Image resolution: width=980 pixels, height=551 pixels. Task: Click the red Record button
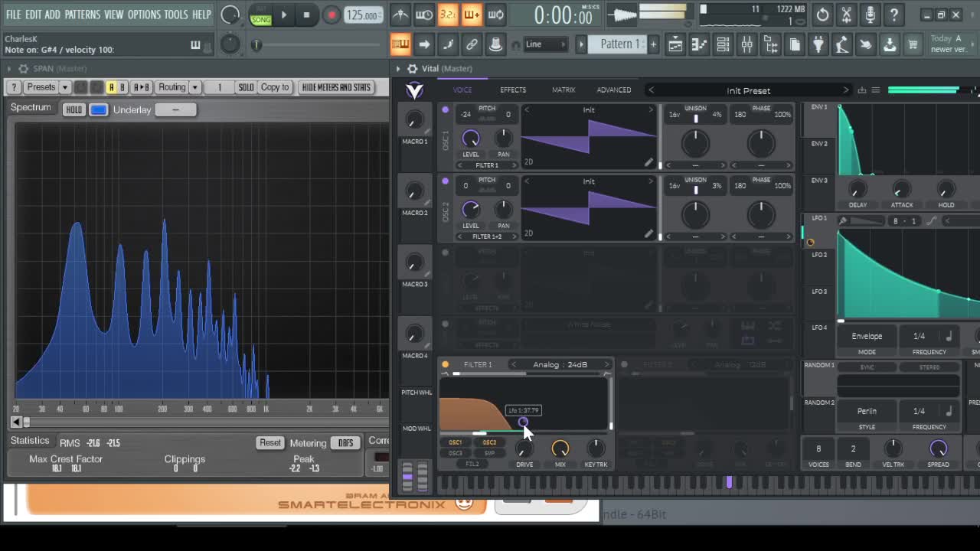coord(332,15)
